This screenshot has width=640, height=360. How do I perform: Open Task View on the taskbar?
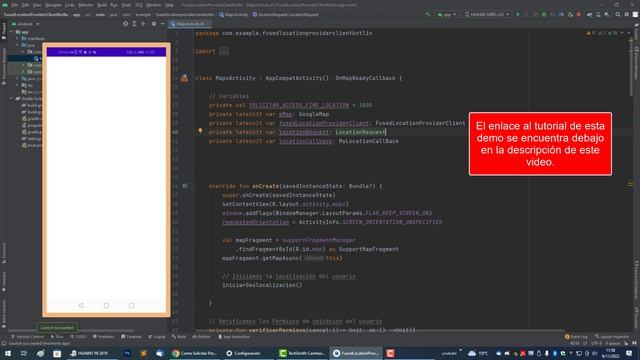pos(24,353)
